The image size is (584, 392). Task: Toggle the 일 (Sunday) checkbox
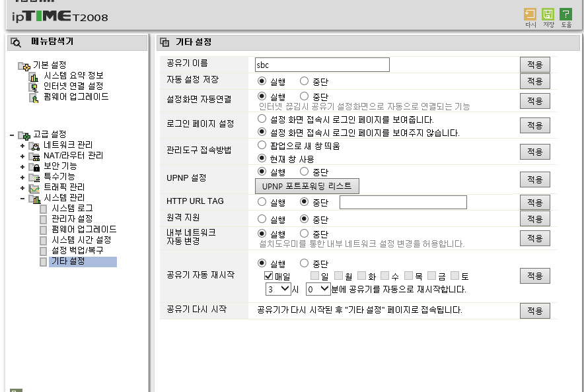pyautogui.click(x=314, y=276)
